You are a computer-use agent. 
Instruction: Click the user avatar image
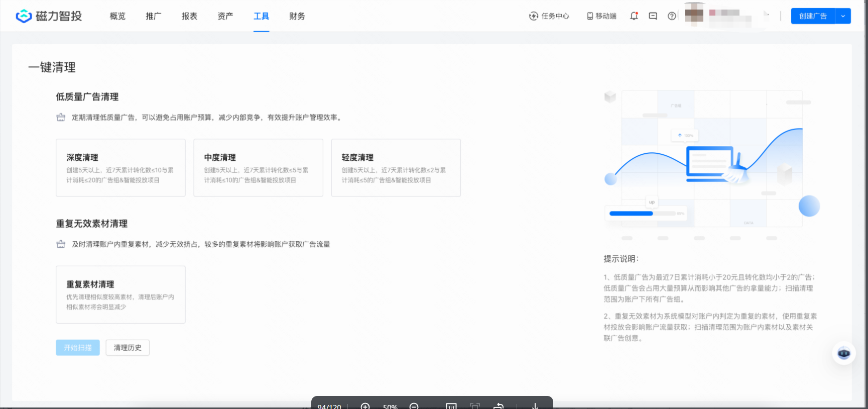[x=694, y=15]
